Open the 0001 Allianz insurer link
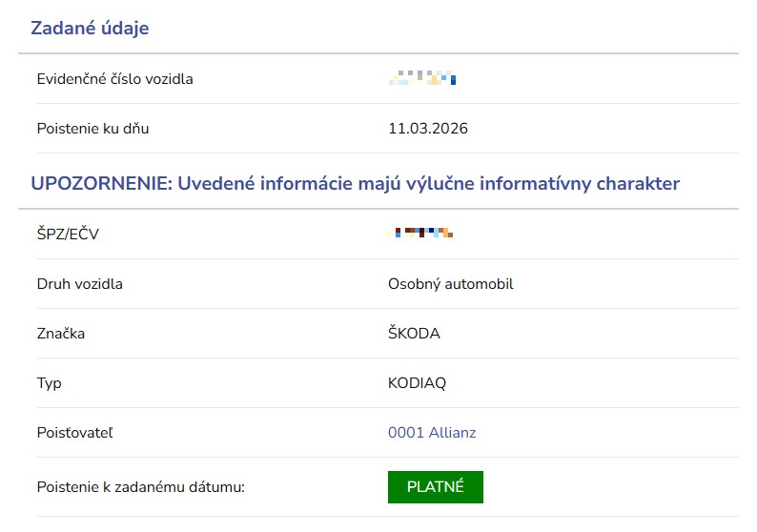This screenshot has height=532, width=757. tap(432, 433)
